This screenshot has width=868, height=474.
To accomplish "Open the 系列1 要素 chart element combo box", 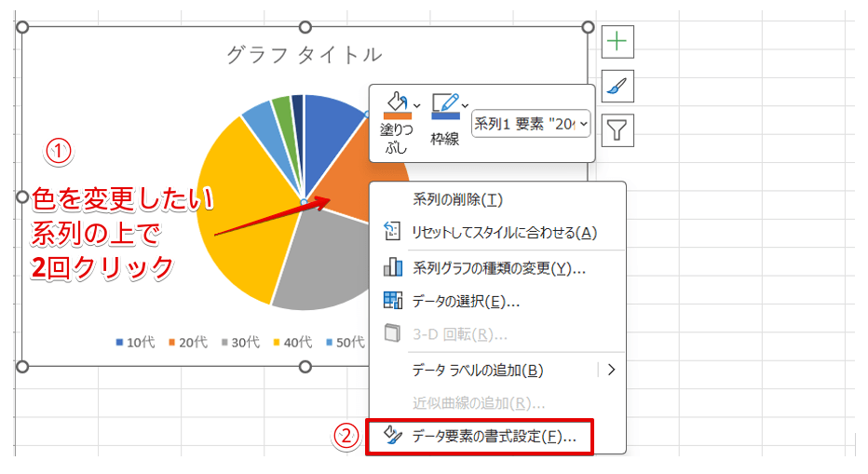I will tap(531, 123).
